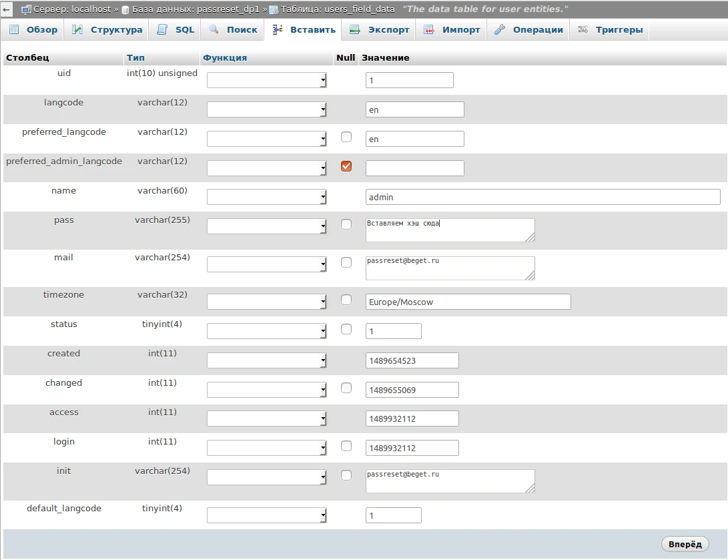Open function dropdown for created row

tap(266, 360)
